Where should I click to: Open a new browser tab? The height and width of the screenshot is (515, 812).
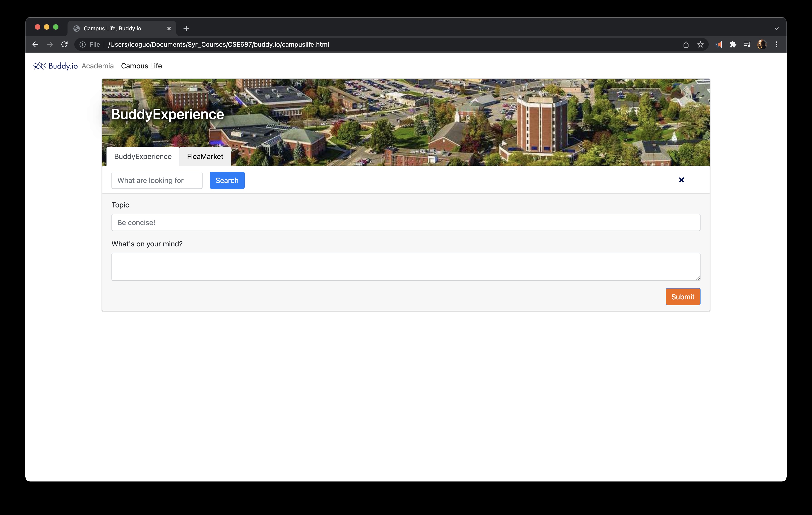186,29
